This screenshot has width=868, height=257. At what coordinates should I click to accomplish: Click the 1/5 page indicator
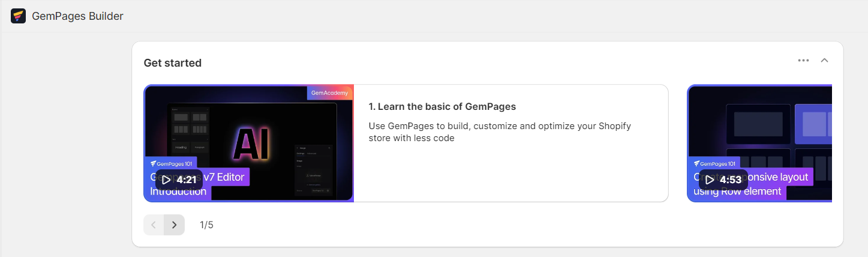(x=206, y=225)
